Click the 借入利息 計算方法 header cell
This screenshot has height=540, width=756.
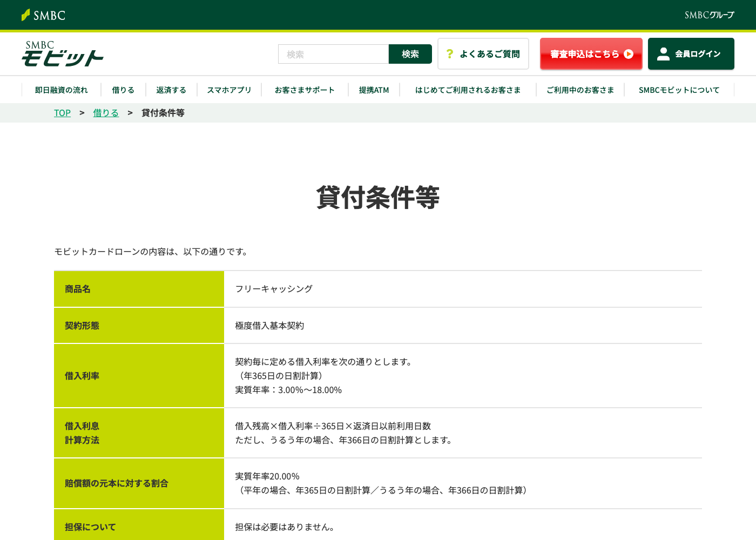(139, 433)
